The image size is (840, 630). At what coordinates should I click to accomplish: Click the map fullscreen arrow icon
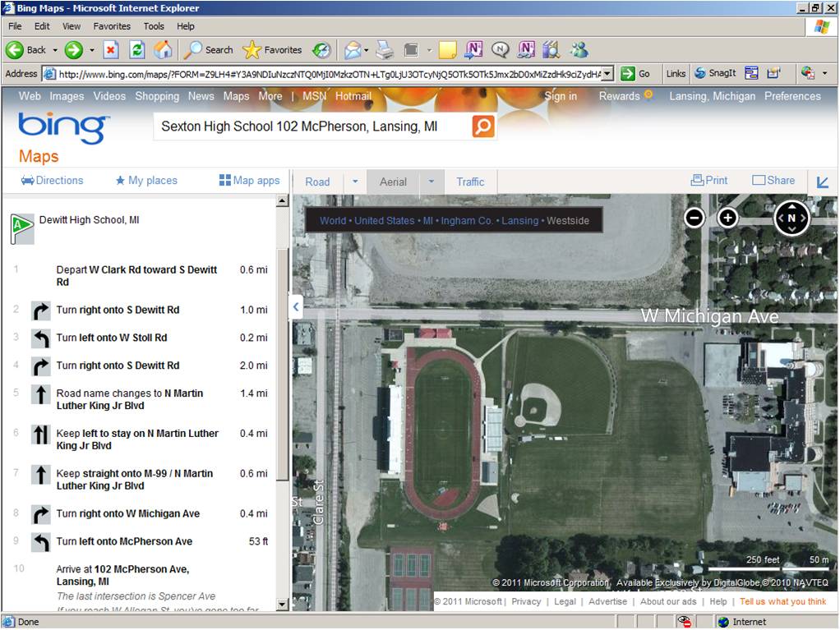(822, 182)
